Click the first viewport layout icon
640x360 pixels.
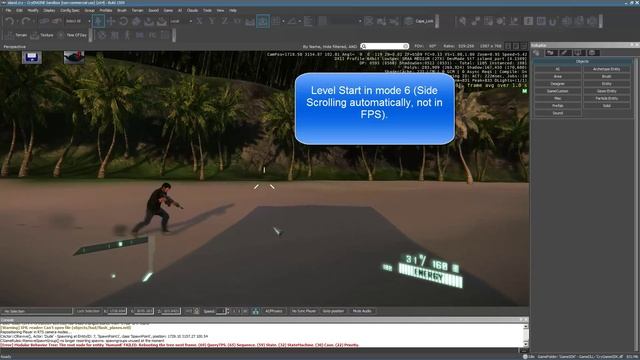click(x=508, y=46)
